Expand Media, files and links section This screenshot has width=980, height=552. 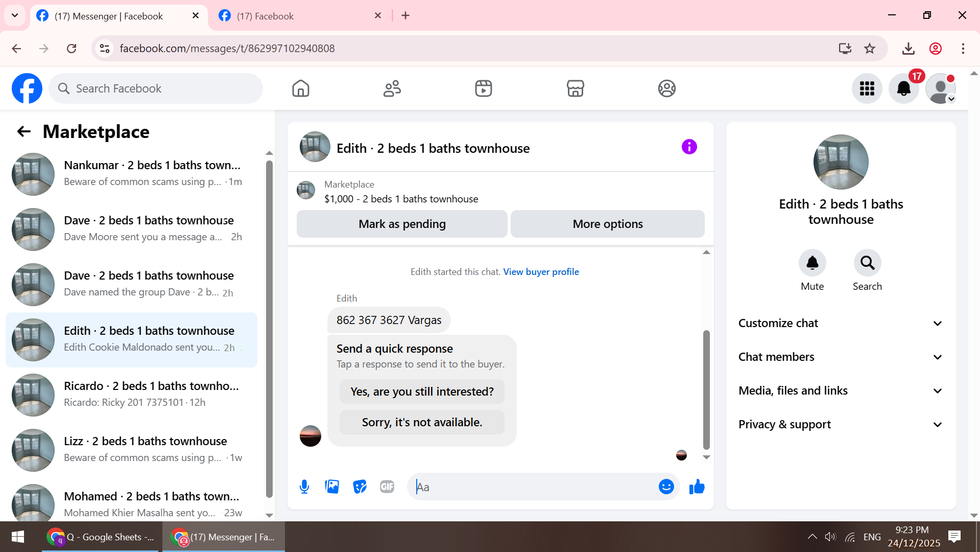pos(841,391)
